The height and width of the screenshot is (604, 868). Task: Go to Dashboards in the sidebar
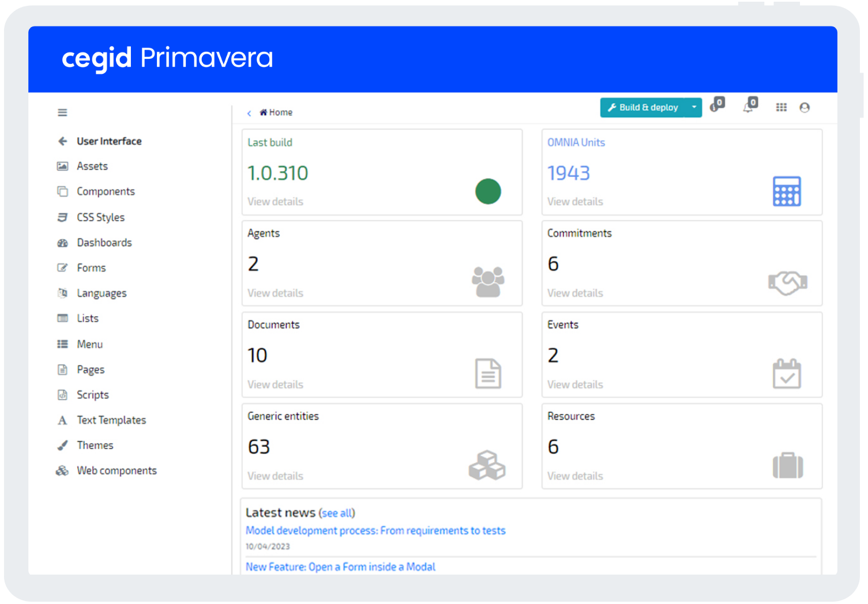coord(104,243)
